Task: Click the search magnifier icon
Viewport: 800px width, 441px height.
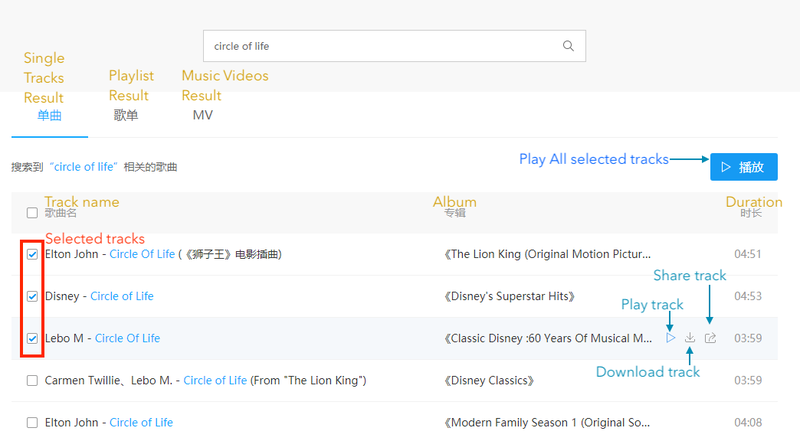Action: point(568,46)
